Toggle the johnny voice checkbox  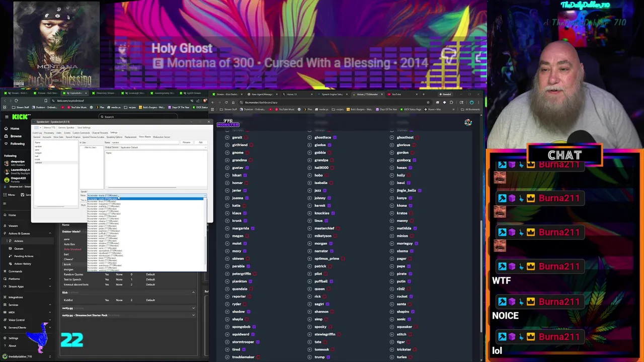tap(331, 198)
